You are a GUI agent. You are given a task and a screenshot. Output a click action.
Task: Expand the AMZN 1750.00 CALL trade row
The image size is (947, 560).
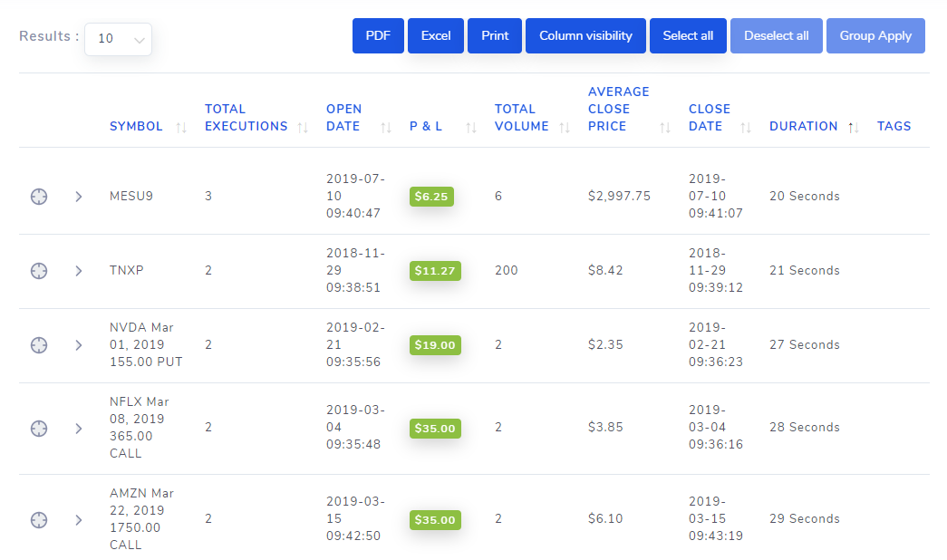pos(79,520)
